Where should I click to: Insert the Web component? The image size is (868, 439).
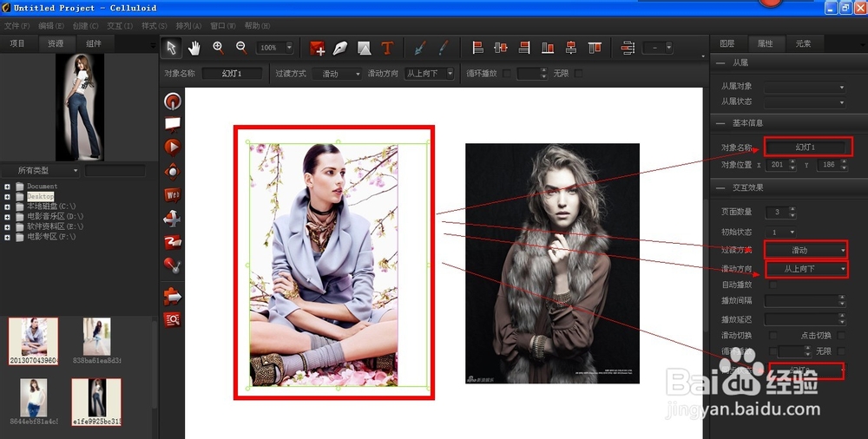tap(173, 195)
